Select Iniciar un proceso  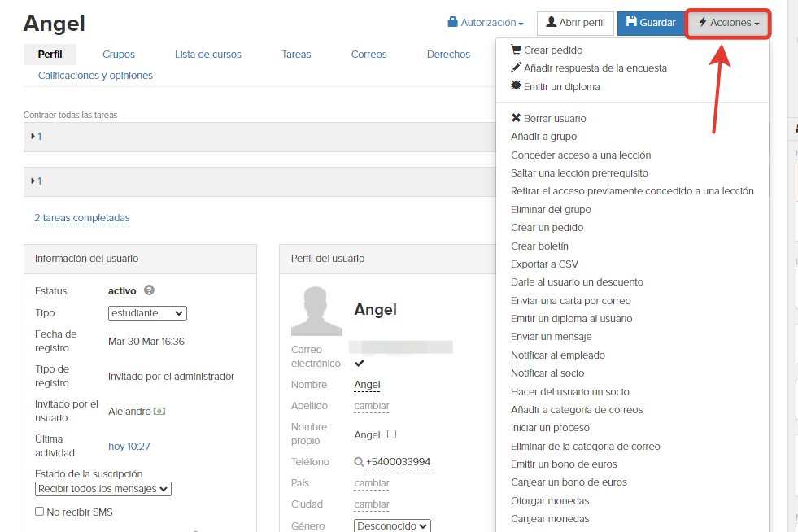550,428
